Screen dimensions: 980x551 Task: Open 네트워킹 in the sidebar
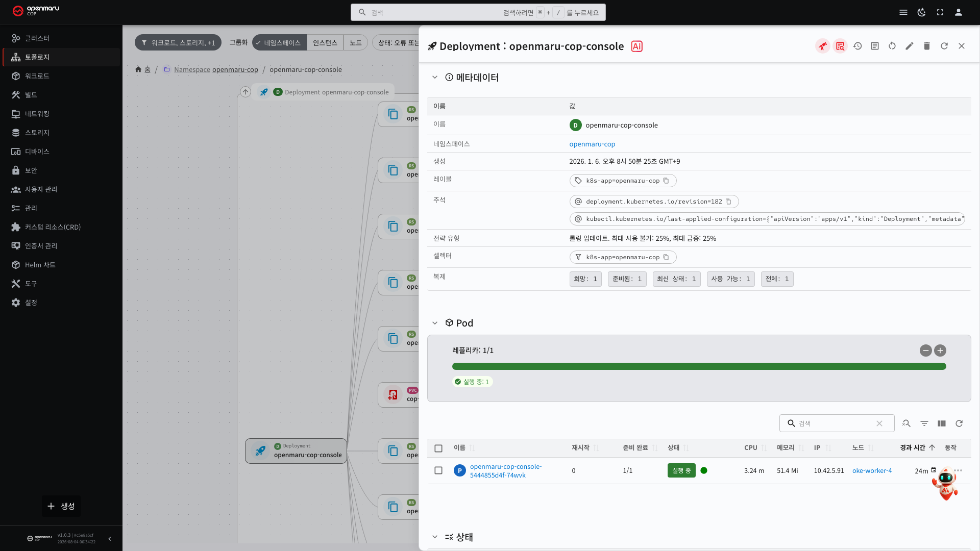tap(61, 114)
